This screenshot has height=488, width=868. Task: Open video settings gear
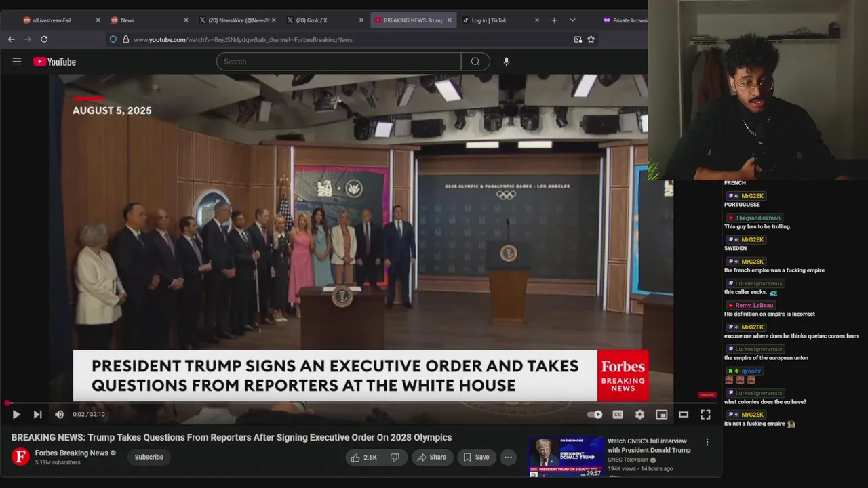639,414
